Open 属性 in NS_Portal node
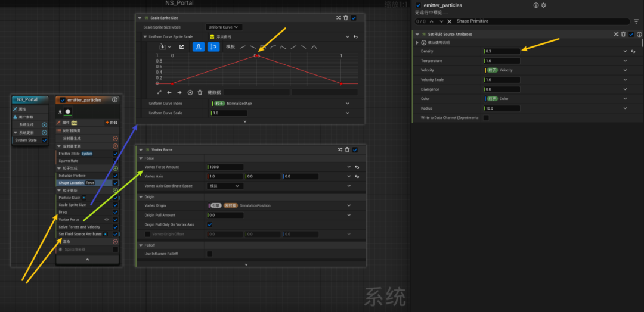This screenshot has width=644, height=312. [x=23, y=109]
